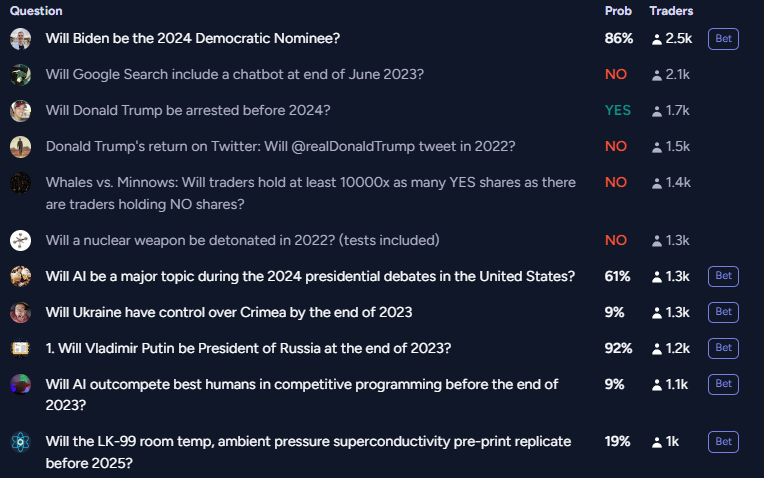Click Bet on Ukraine Crimea control market
764x478 pixels.
coord(723,312)
